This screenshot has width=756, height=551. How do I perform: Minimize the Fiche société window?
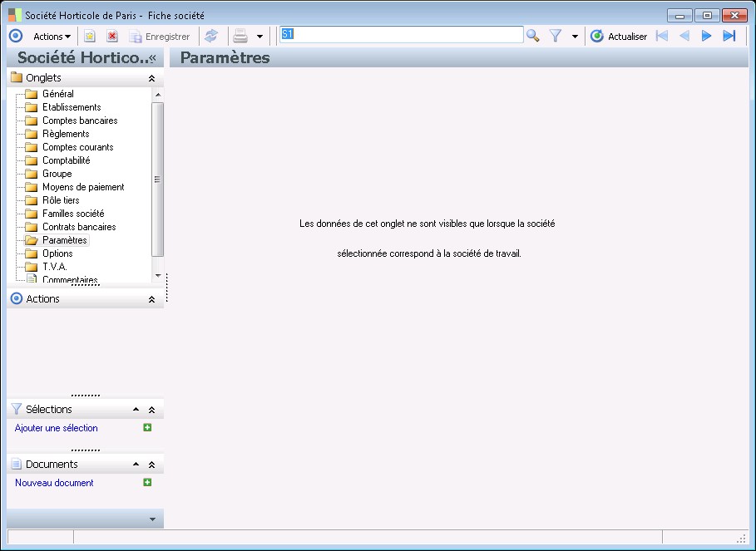click(x=679, y=16)
